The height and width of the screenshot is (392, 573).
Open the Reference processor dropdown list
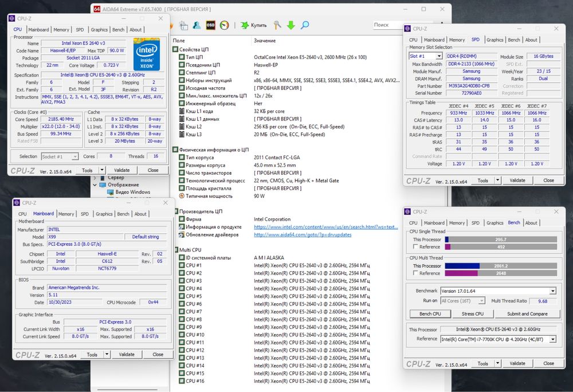pyautogui.click(x=552, y=339)
